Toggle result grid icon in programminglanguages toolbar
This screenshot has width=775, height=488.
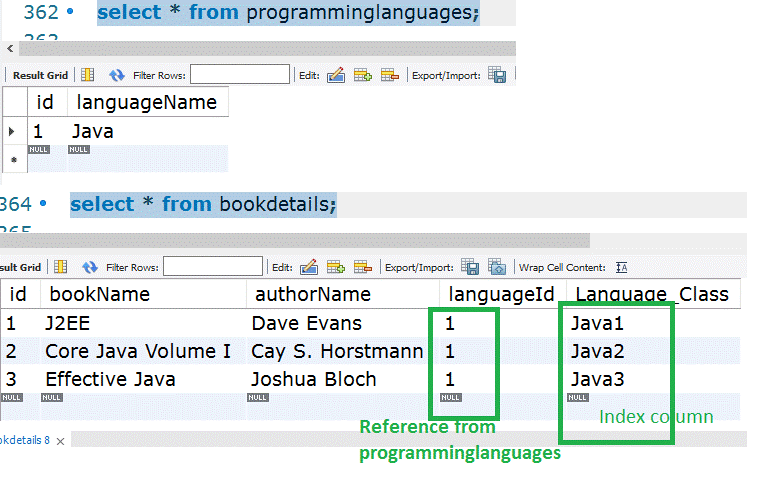point(87,75)
